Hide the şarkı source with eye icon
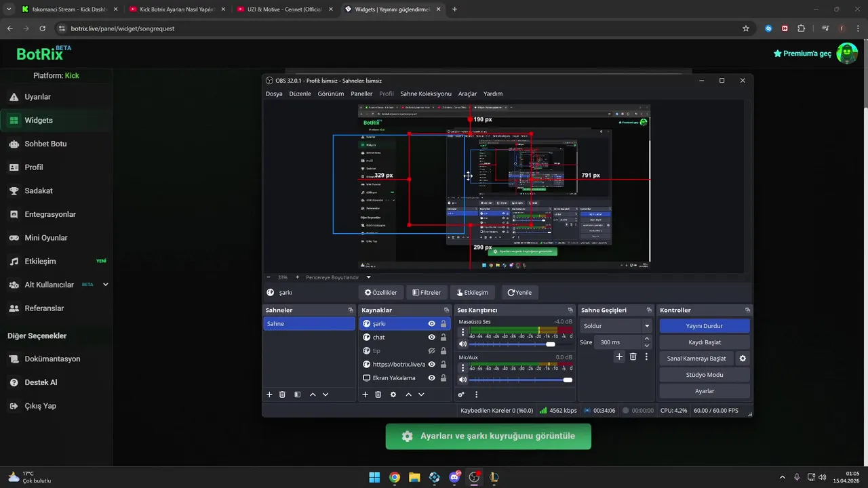 point(431,324)
